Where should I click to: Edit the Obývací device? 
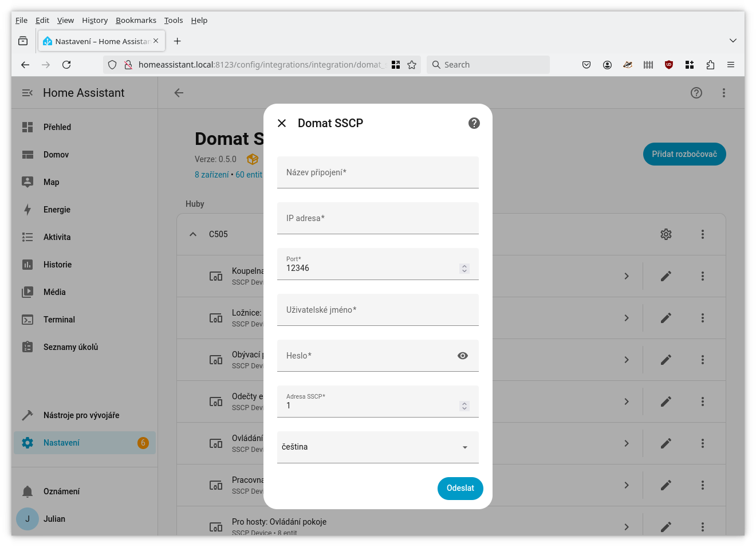[x=666, y=360]
